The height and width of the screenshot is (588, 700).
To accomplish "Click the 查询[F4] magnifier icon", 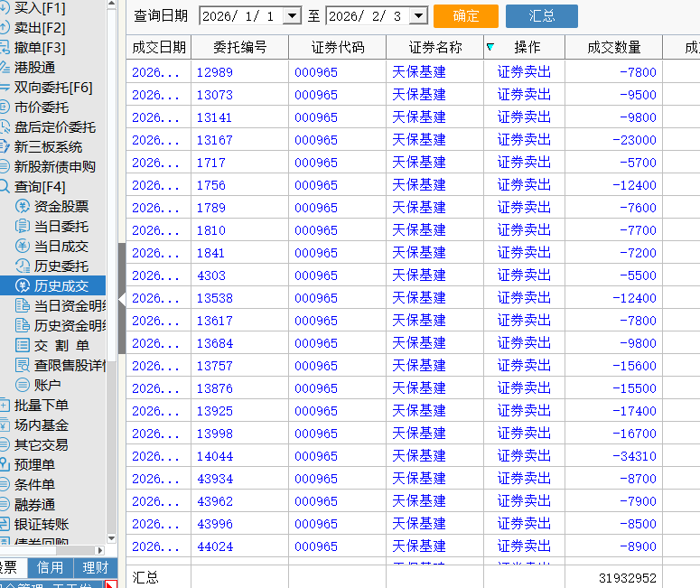I will point(5,186).
